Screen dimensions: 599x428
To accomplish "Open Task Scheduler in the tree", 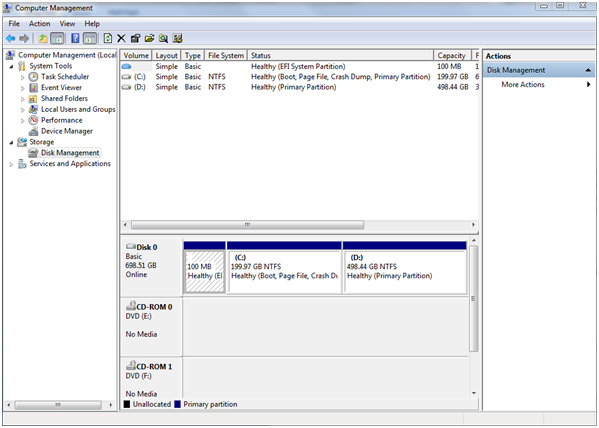I will tap(65, 77).
